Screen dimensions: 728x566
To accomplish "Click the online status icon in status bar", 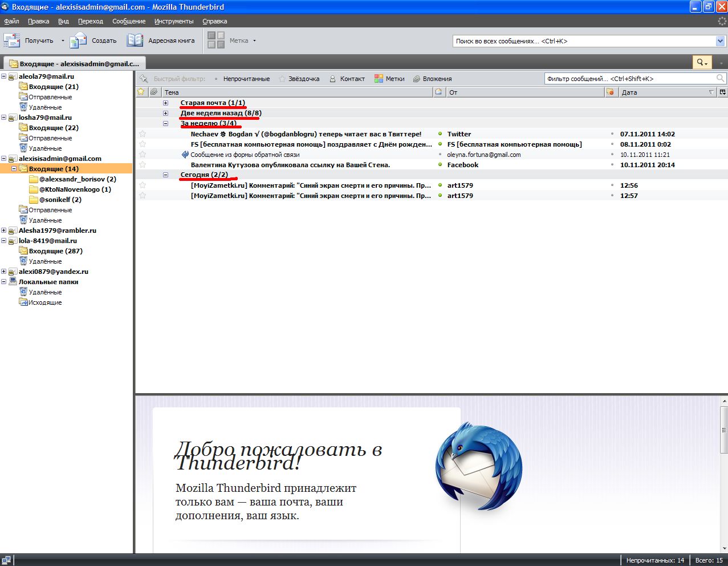I will coord(6,560).
